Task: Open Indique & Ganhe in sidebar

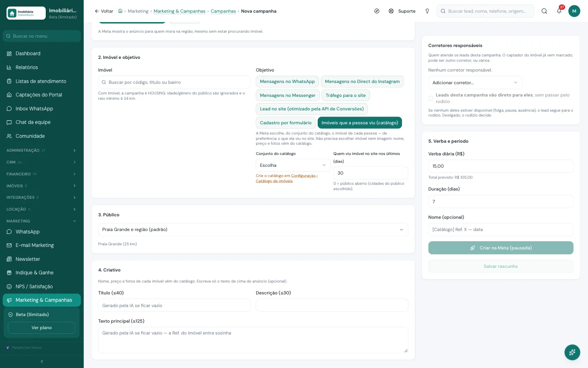Action: 42,273
